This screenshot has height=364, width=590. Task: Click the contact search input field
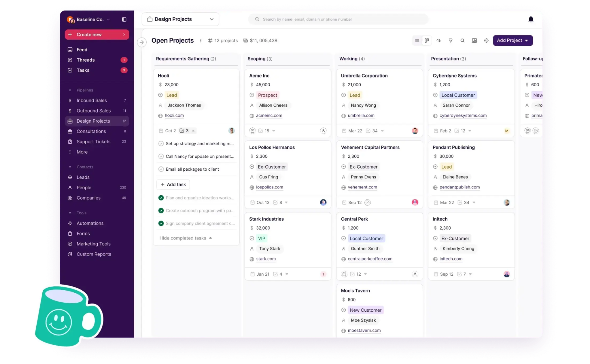coord(338,19)
